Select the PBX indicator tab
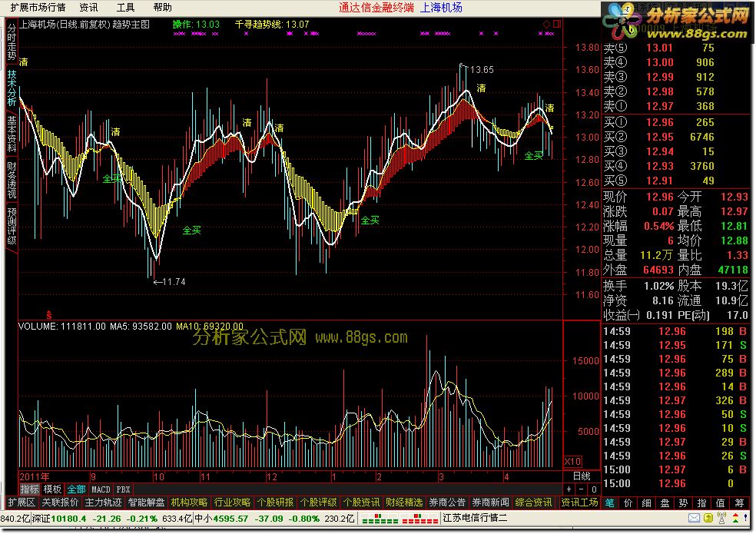The width and height of the screenshot is (756, 534). tap(124, 489)
